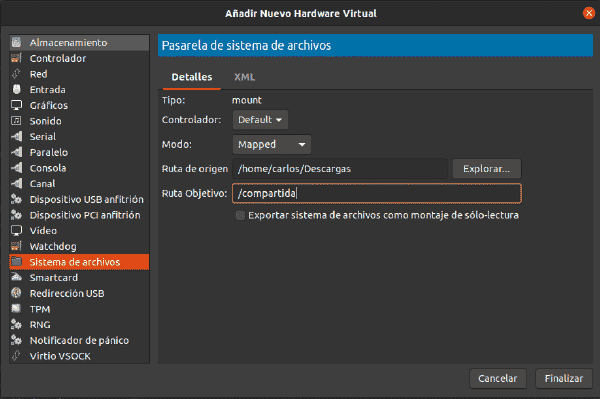Select the Watchdog icon
This screenshot has width=600, height=399.
pyautogui.click(x=16, y=246)
